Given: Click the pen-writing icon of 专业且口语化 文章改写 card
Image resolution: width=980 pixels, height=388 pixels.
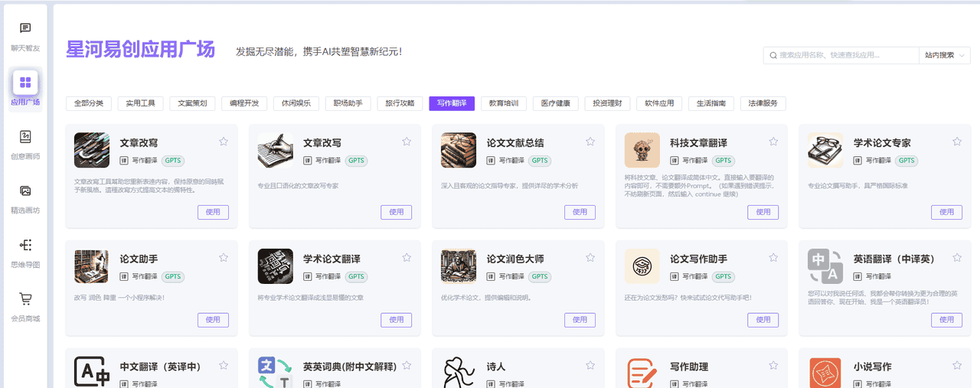Looking at the screenshot, I should pos(276,150).
